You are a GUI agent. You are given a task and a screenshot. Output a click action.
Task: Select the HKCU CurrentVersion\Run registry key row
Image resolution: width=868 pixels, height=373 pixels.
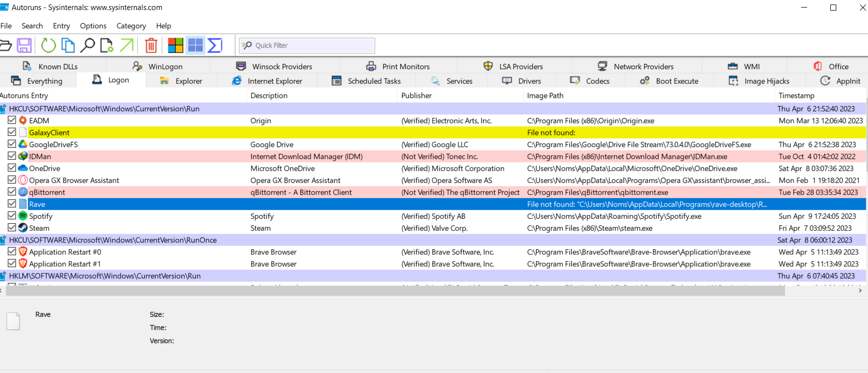433,109
